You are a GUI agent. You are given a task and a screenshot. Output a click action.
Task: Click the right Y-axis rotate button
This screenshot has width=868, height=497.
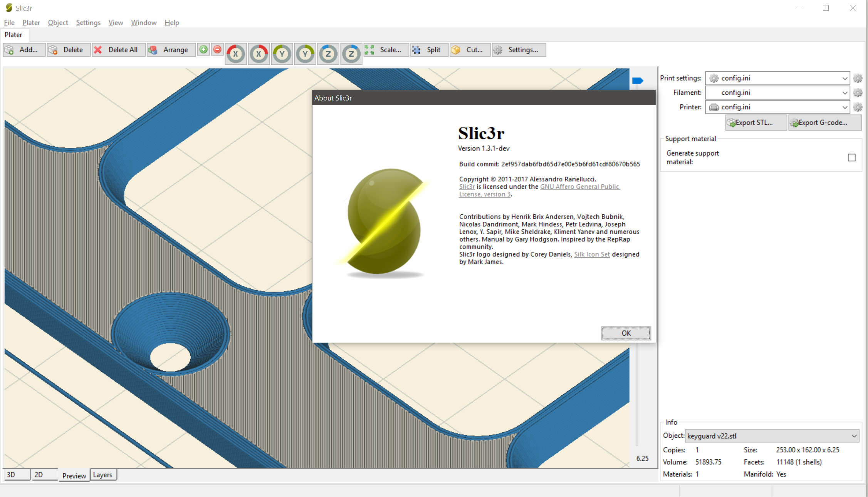pyautogui.click(x=305, y=54)
